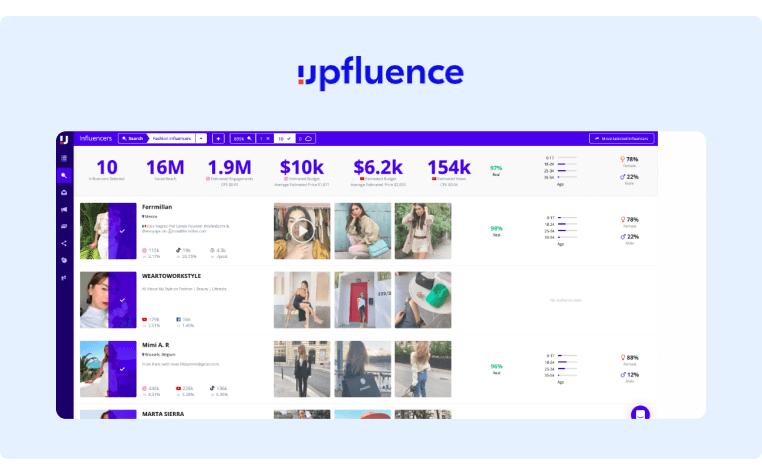Click the 16M social reach stat
The width and height of the screenshot is (762, 475).
coord(165,170)
